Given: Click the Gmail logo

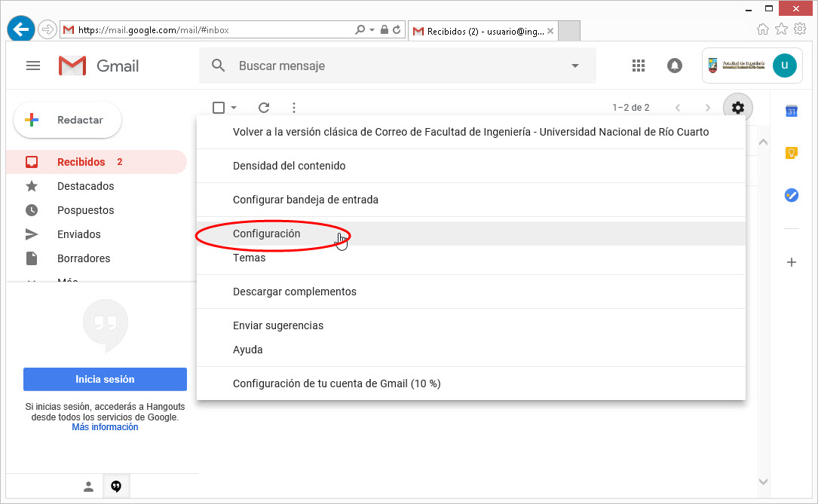Looking at the screenshot, I should pyautogui.click(x=99, y=66).
